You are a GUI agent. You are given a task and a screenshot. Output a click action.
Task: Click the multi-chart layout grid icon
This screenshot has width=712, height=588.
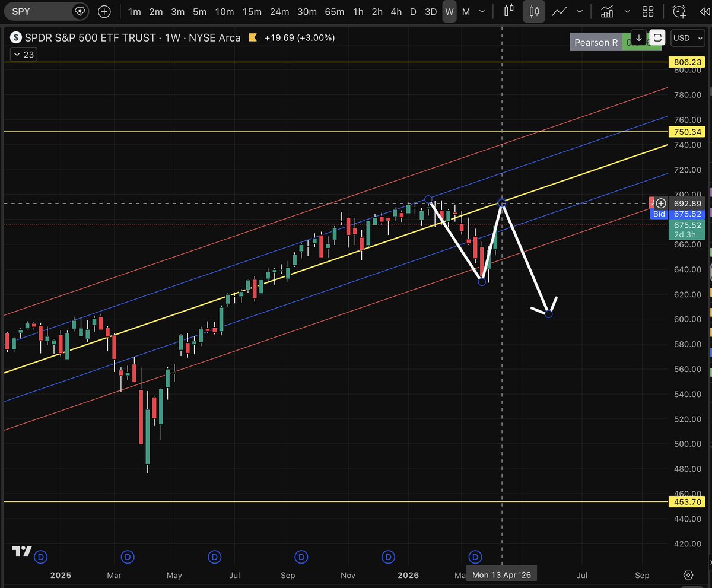coord(648,11)
